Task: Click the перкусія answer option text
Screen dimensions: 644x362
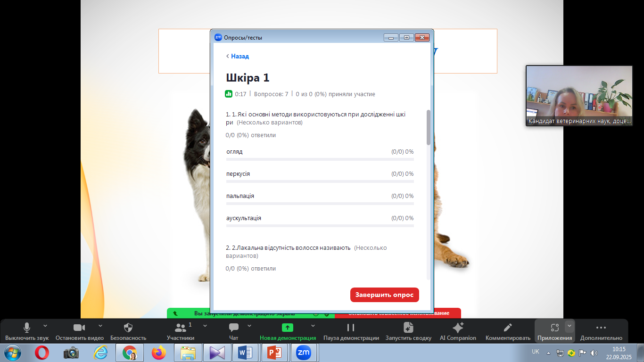Action: pos(238,174)
